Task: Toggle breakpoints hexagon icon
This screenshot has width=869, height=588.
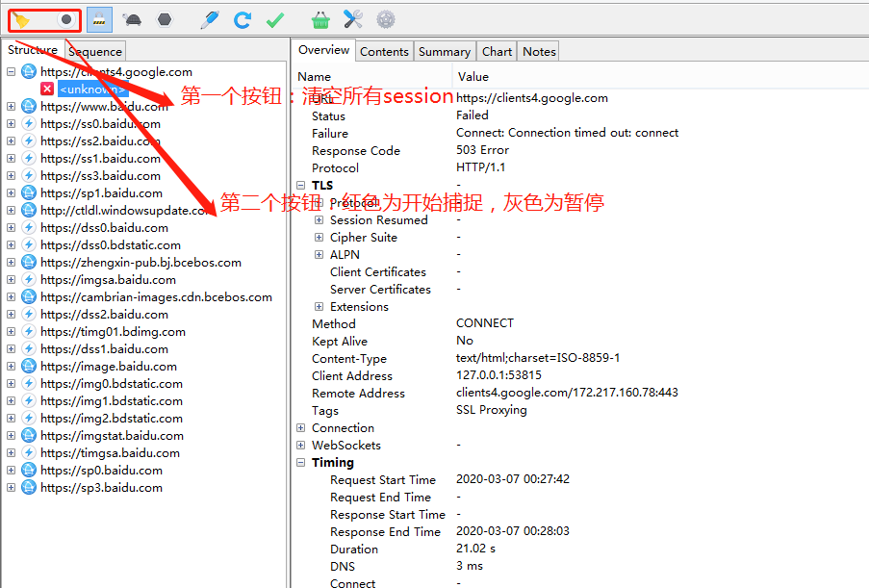Action: [165, 20]
